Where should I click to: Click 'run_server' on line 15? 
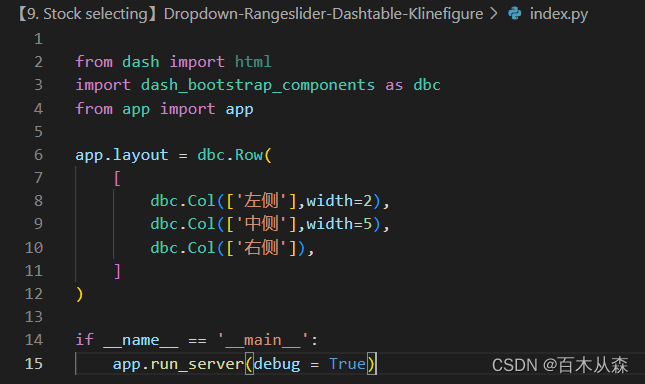pyautogui.click(x=197, y=364)
